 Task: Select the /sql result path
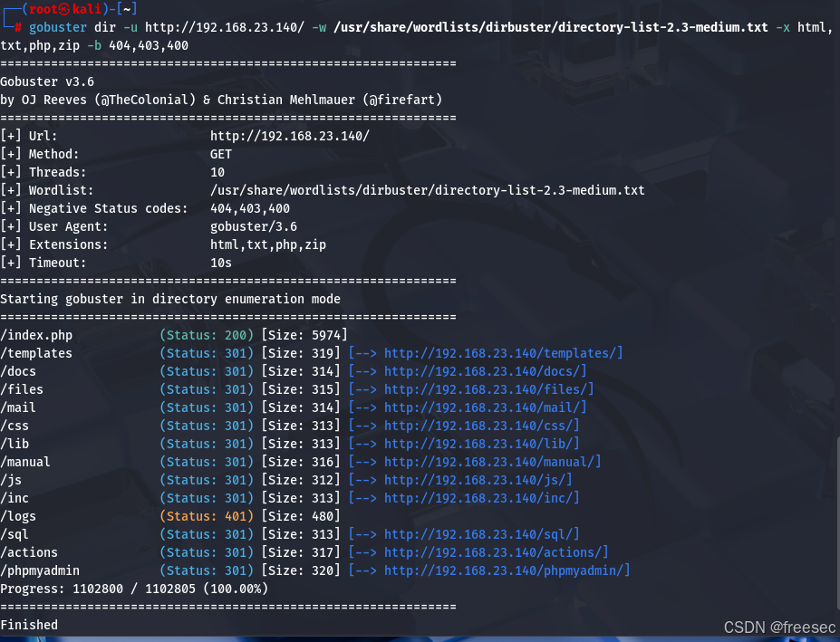(x=14, y=534)
